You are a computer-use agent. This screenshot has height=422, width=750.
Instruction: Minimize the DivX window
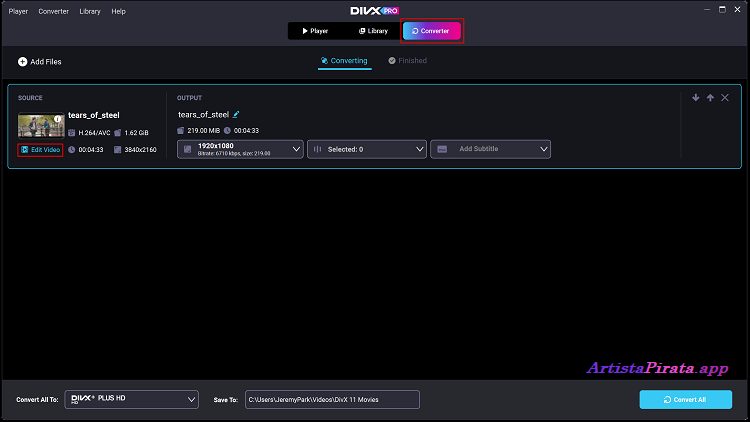[707, 10]
